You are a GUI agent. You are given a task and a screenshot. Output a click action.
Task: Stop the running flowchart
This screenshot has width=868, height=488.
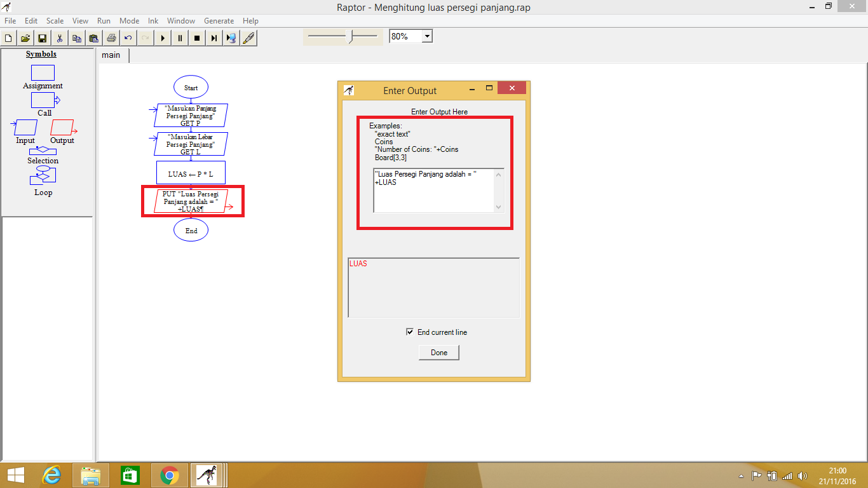click(x=197, y=37)
